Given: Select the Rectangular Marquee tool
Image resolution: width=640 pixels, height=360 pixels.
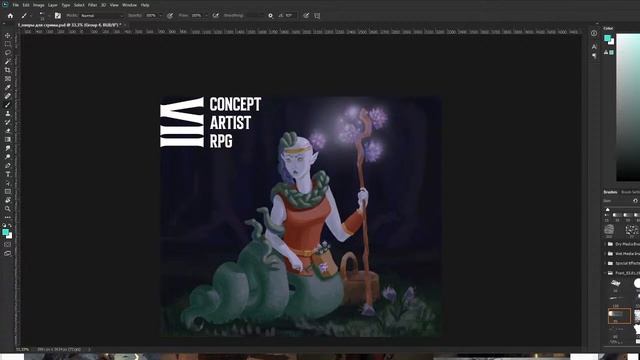Looking at the screenshot, I should [7, 44].
